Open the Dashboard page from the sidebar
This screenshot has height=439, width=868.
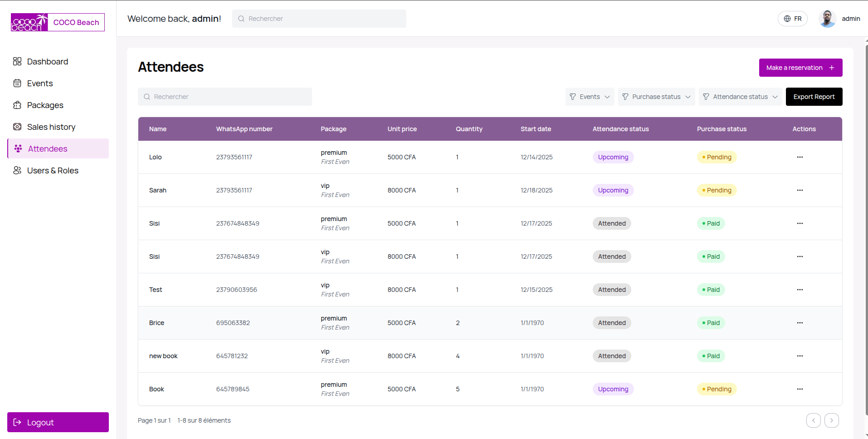47,61
